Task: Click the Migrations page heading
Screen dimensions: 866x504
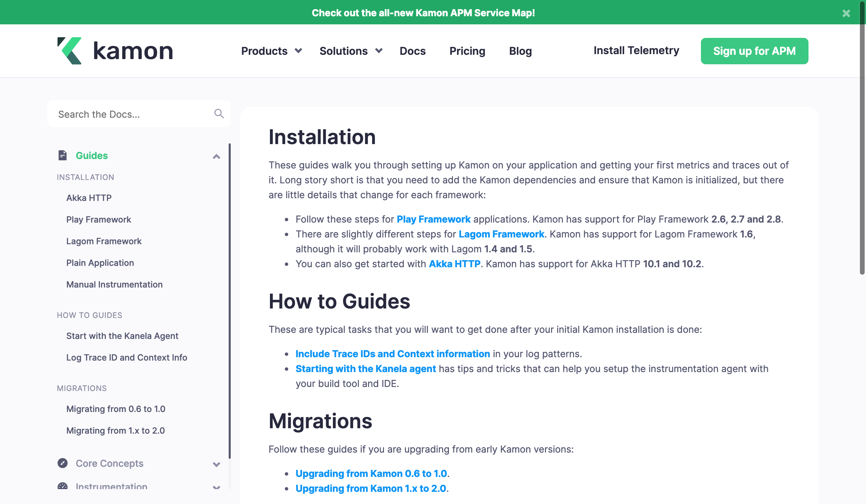Action: tap(320, 421)
